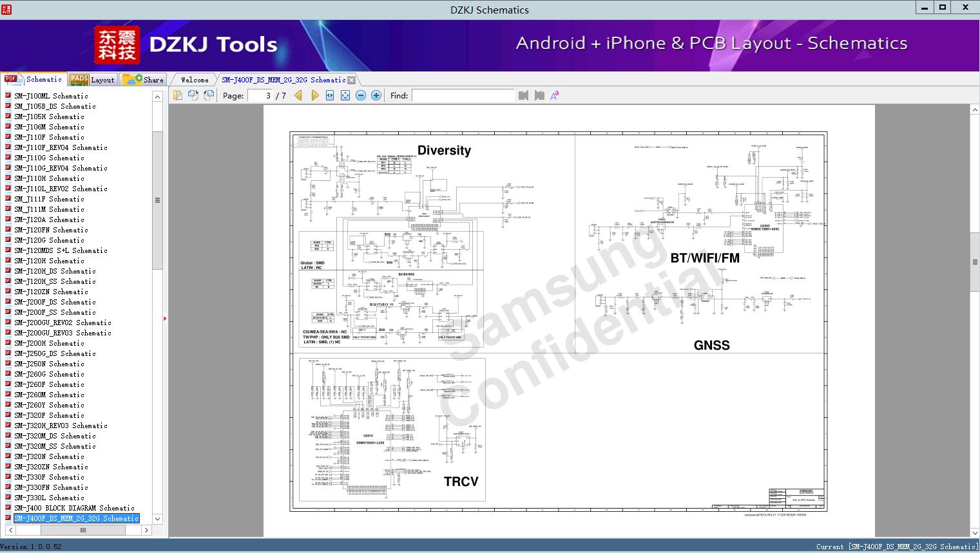Viewport: 980px width, 553px height.
Task: Select SM-J250G_DS Schematic
Action: click(55, 353)
